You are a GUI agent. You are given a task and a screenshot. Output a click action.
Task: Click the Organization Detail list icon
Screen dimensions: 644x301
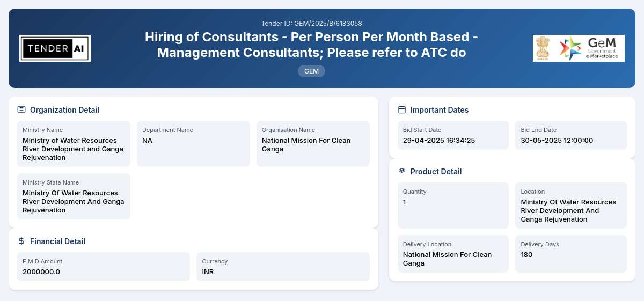pyautogui.click(x=21, y=109)
